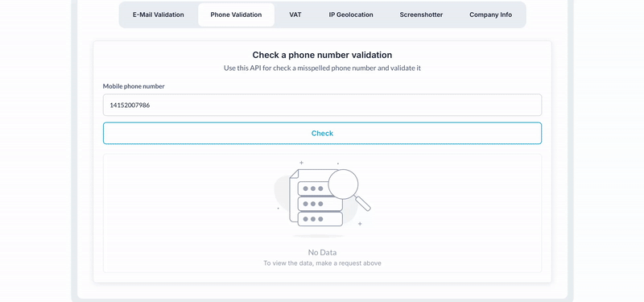Click the Check button
Screen dimensions: 644x302
(x=322, y=133)
